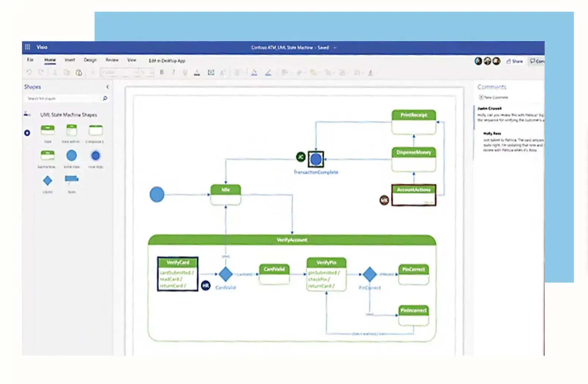Click Edit in Desktop App
The image size is (588, 384).
tap(167, 60)
